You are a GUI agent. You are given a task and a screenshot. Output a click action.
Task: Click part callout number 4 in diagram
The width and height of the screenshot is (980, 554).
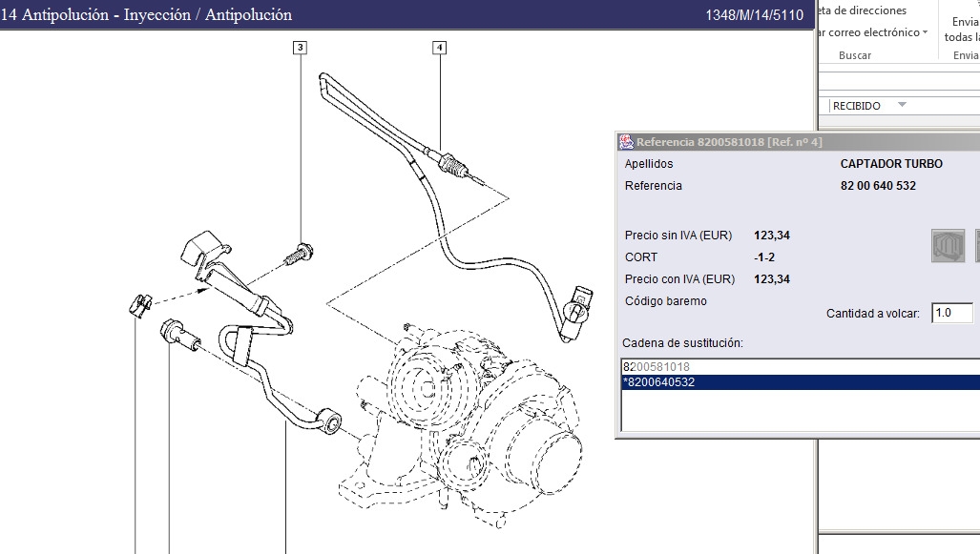439,48
